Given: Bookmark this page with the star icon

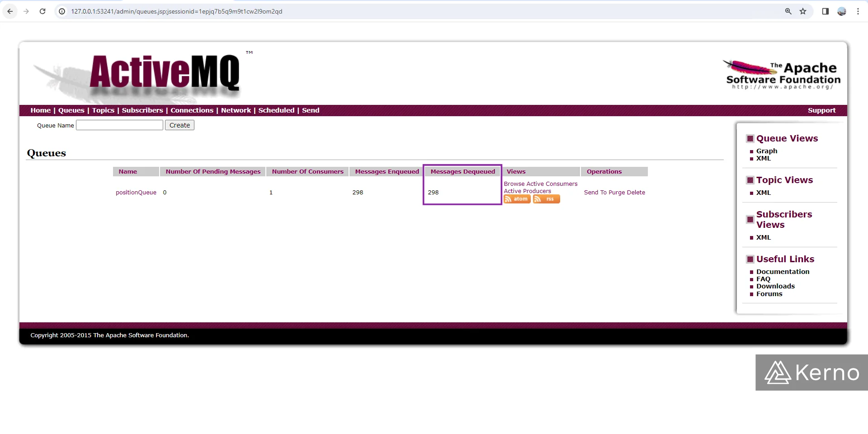Looking at the screenshot, I should click(x=803, y=11).
